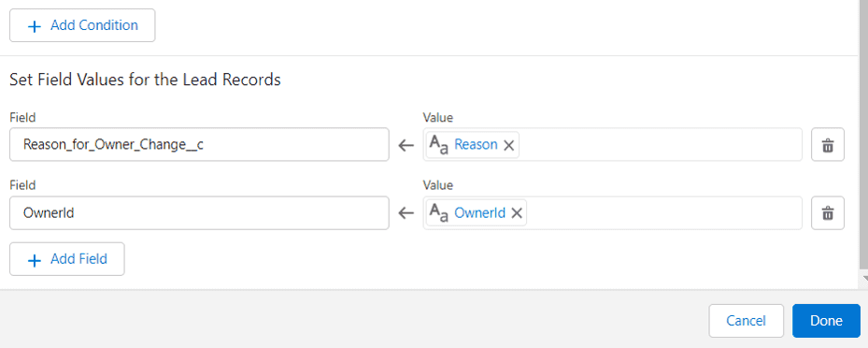Add a new condition
The width and height of the screenshot is (868, 348).
82,25
